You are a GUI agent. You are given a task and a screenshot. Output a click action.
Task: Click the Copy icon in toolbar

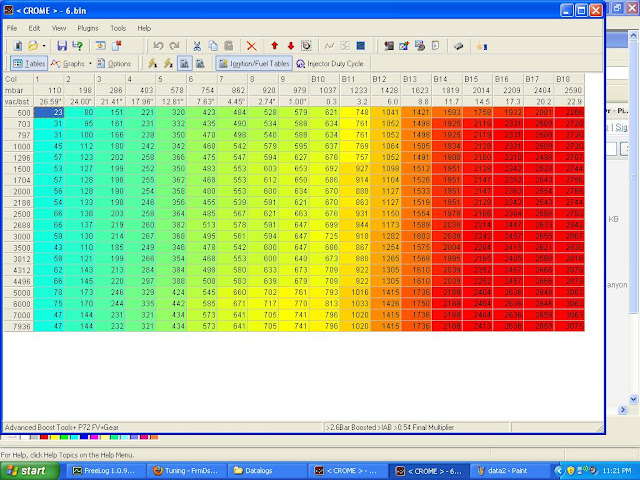[212, 46]
